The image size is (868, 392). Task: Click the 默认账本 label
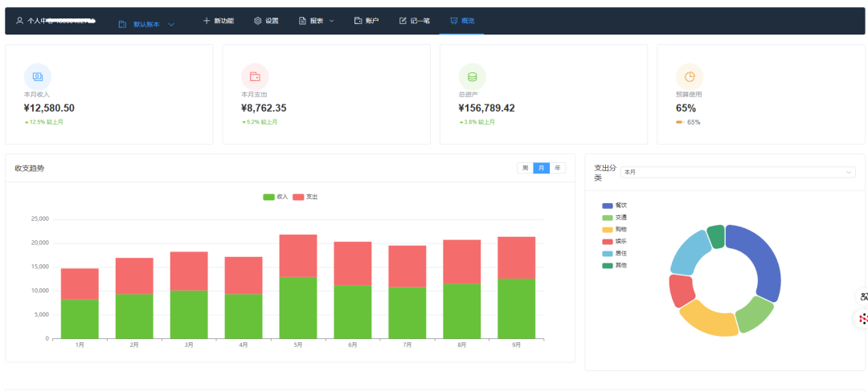click(146, 25)
